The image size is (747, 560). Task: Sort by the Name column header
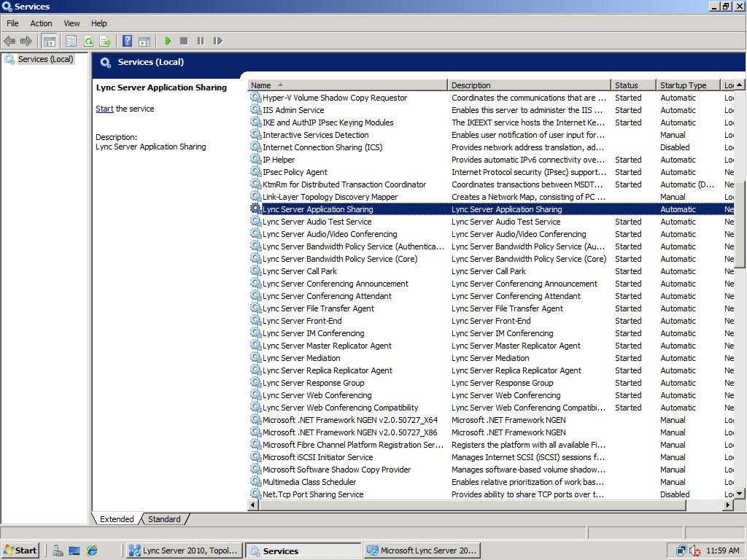[347, 85]
